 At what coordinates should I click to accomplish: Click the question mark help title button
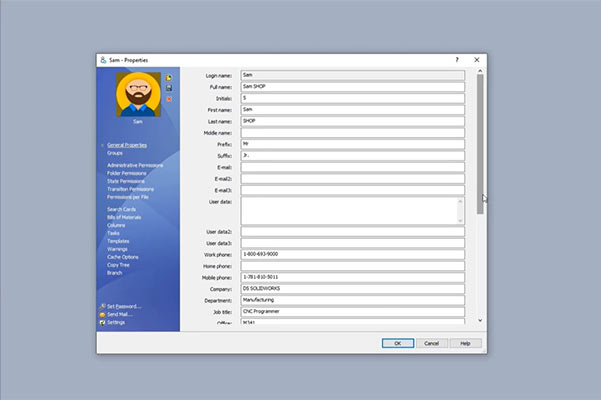pos(457,60)
